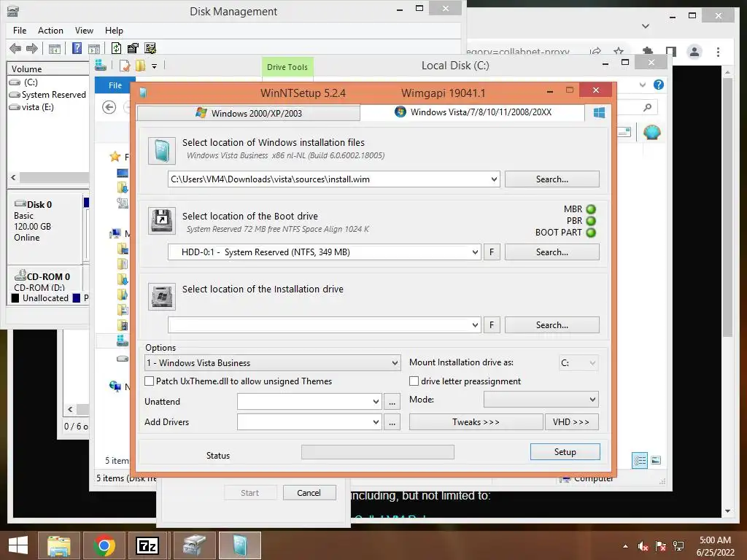This screenshot has height=560, width=747.
Task: Browse for drivers folder with ... button
Action: tap(392, 422)
